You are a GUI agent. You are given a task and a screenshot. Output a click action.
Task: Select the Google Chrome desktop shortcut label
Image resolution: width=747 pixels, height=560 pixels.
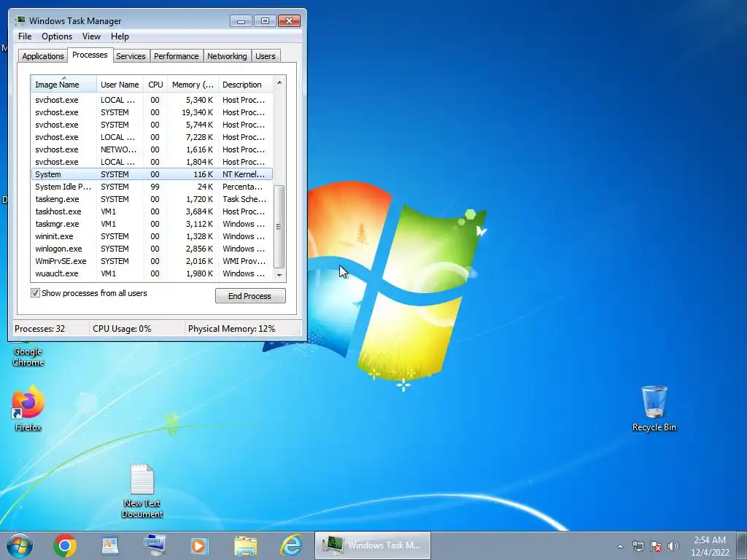[x=28, y=357]
